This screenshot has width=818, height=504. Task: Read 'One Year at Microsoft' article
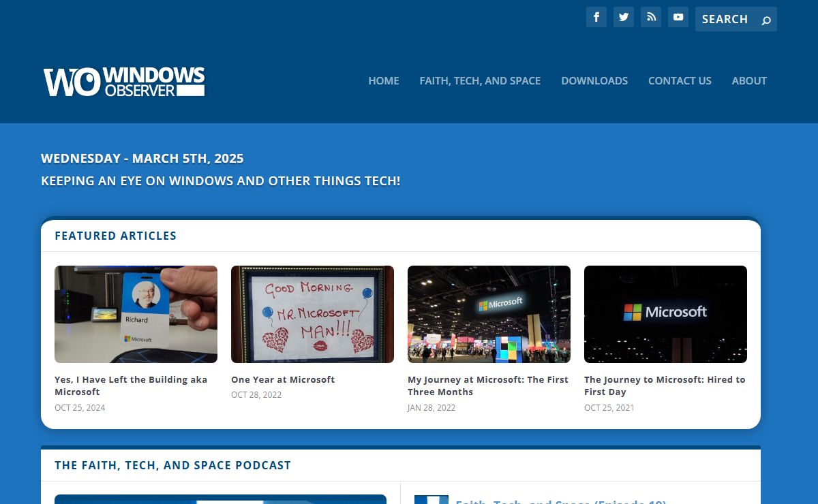pos(283,379)
